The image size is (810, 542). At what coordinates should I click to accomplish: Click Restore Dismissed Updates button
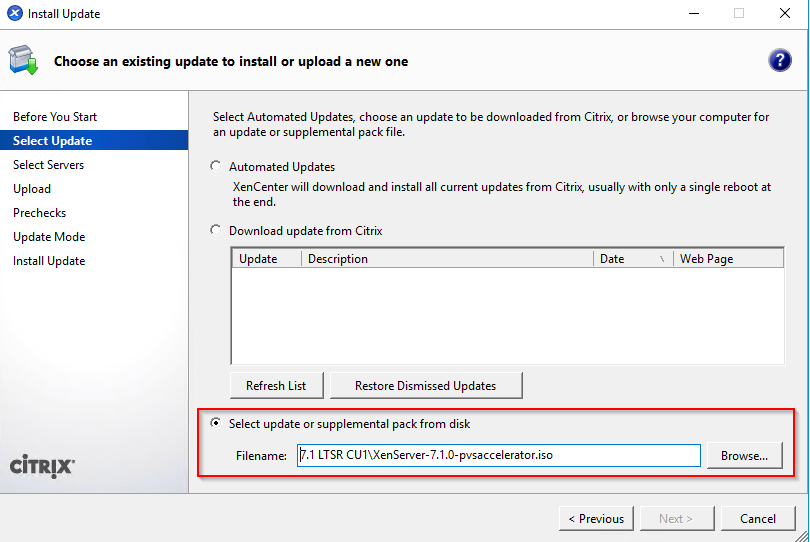(x=425, y=385)
